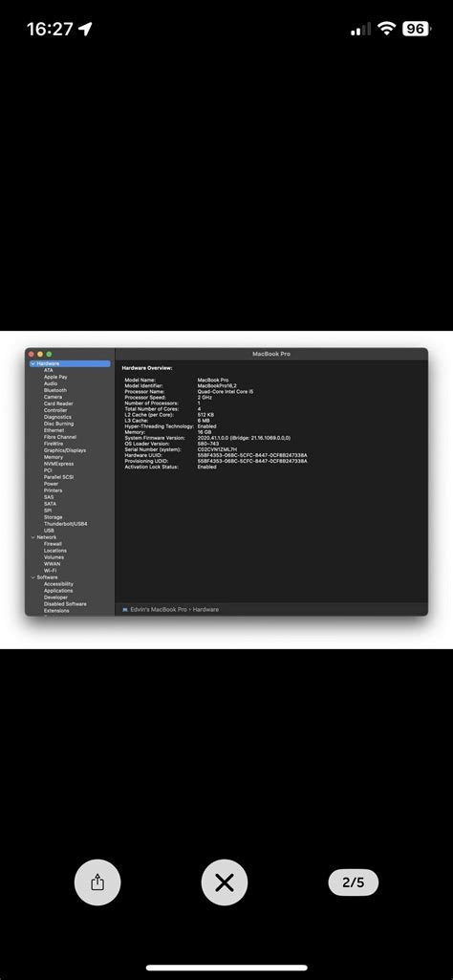
Task: Click the Quad-Core Intel Core i5 value
Action: 226,391
